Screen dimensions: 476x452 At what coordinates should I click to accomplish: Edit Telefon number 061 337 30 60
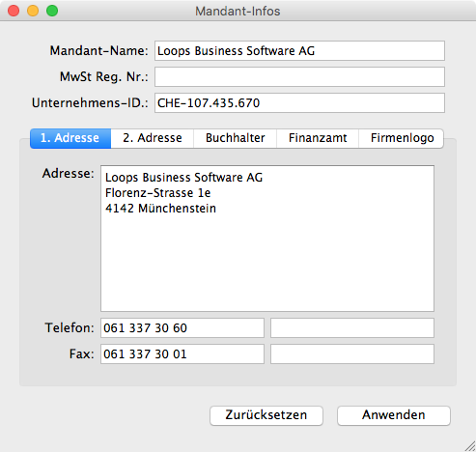tap(182, 328)
